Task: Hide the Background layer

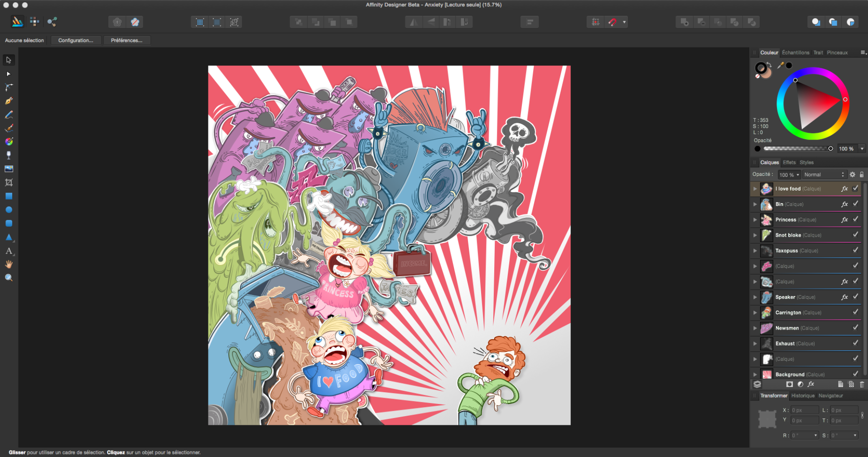Action: click(x=855, y=374)
